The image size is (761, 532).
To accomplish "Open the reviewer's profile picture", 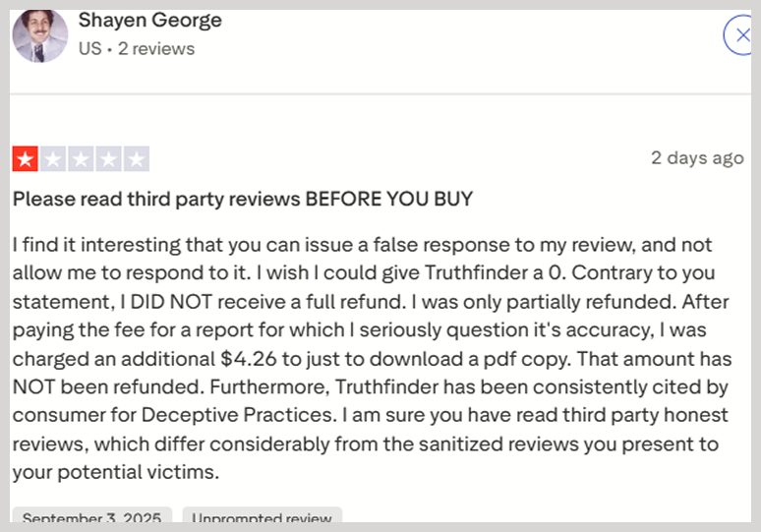I will [39, 36].
